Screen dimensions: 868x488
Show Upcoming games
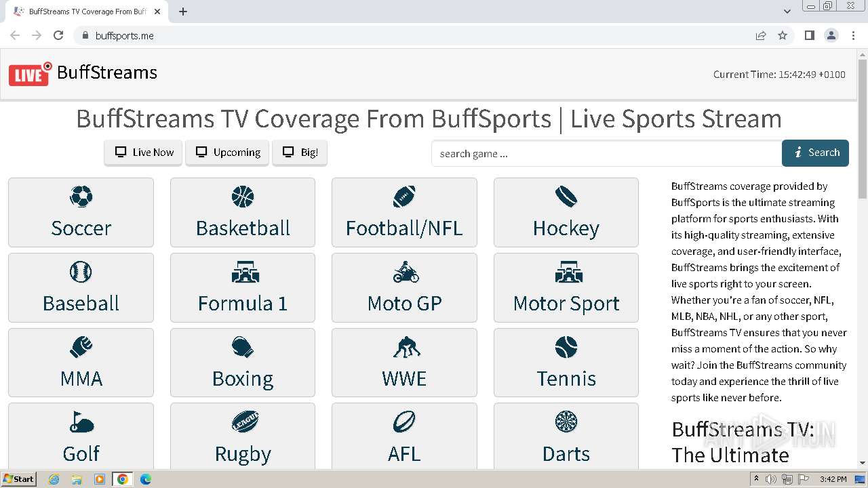click(228, 152)
